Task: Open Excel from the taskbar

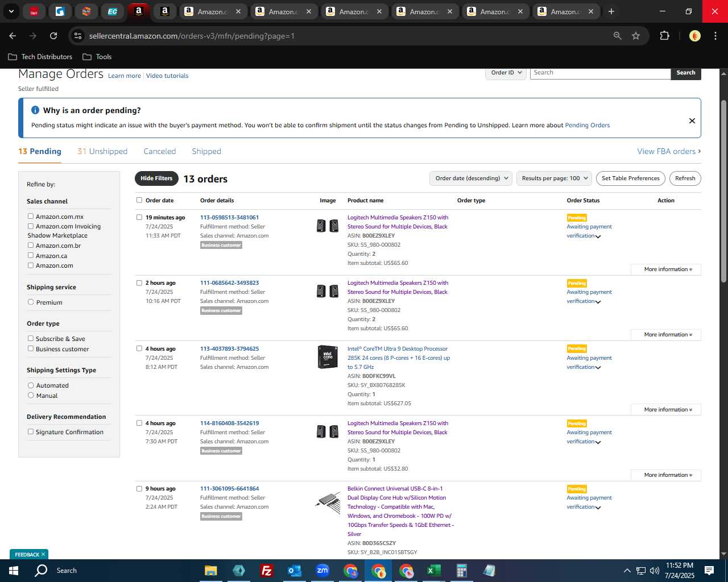Action: [x=433, y=571]
